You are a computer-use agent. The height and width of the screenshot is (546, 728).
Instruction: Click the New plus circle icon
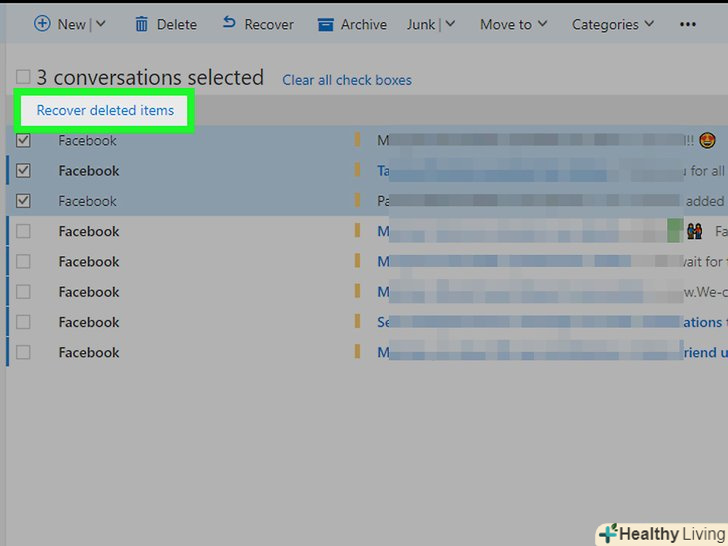(x=42, y=23)
